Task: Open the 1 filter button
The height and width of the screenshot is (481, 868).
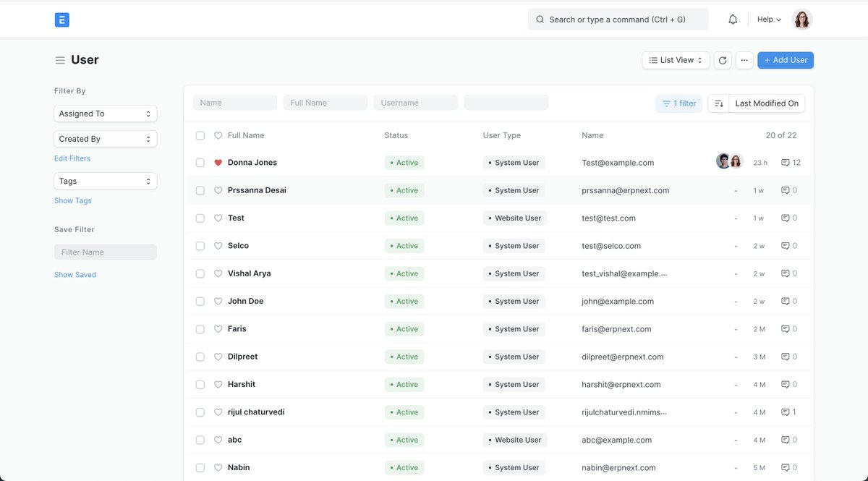Action: 678,103
